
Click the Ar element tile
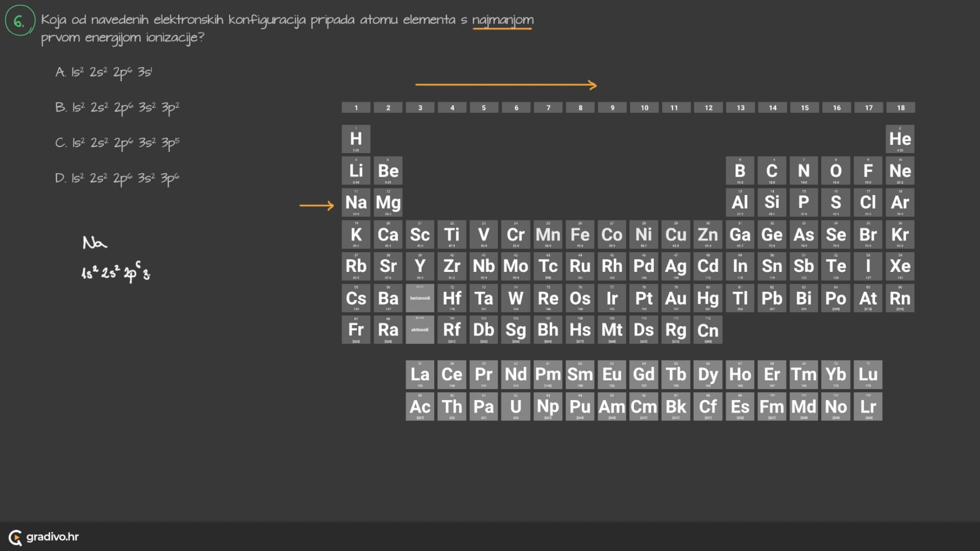click(900, 203)
